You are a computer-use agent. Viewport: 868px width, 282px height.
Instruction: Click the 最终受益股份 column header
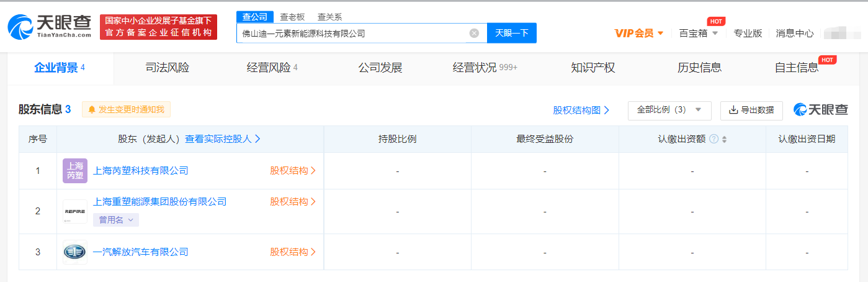(545, 139)
